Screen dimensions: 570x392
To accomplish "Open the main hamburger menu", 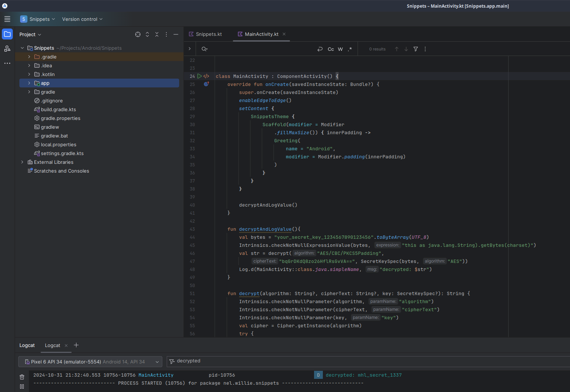I will pos(7,19).
